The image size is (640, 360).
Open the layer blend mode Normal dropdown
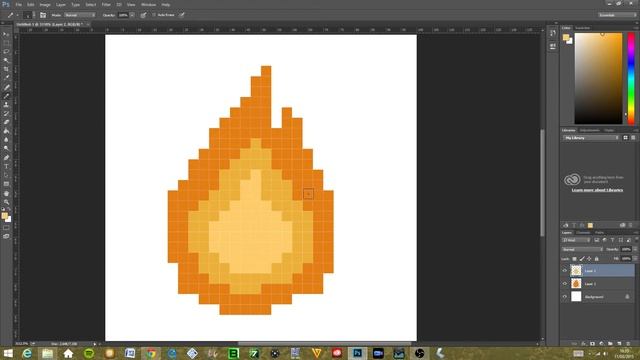[x=582, y=249]
